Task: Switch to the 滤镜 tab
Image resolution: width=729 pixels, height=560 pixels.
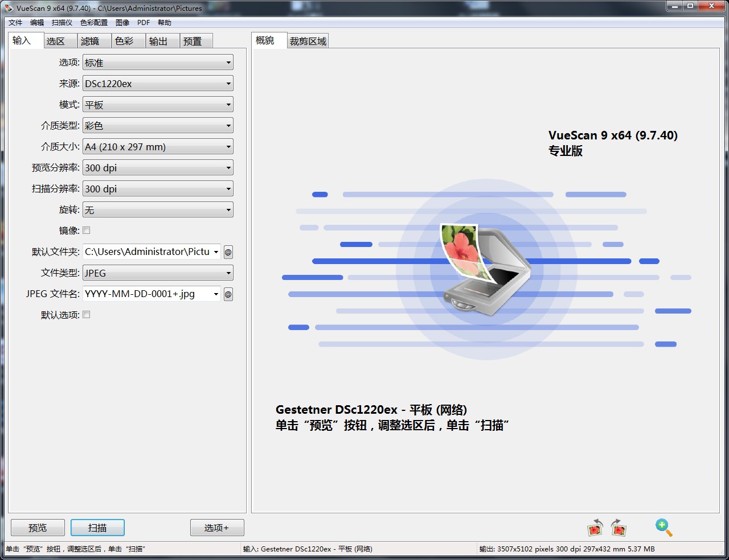Action: (x=95, y=41)
